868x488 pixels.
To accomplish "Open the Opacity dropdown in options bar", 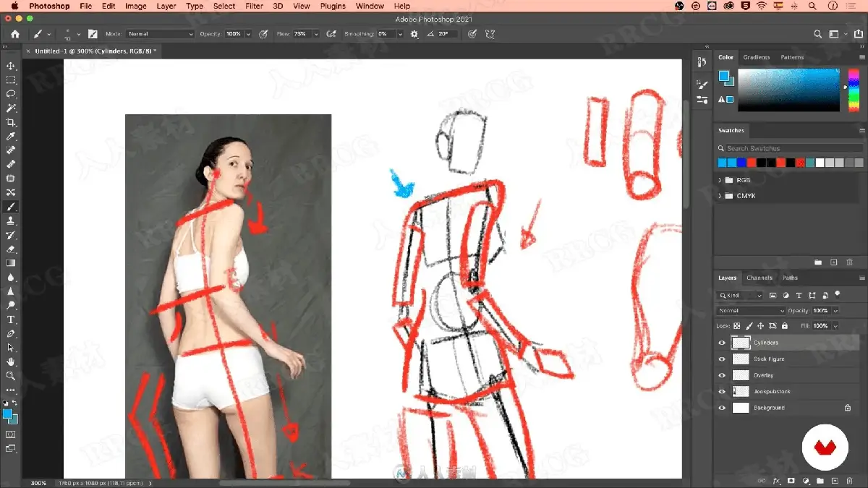I will (249, 34).
